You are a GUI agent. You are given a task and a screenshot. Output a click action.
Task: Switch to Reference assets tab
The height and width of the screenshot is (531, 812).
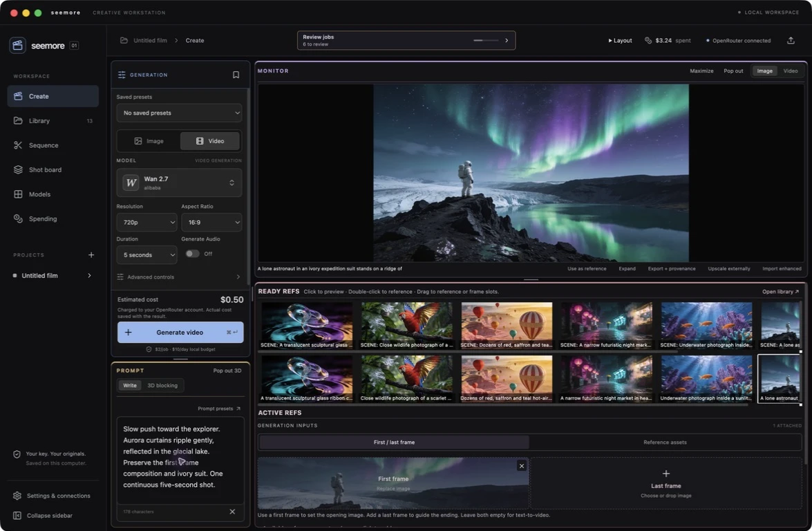click(x=665, y=442)
